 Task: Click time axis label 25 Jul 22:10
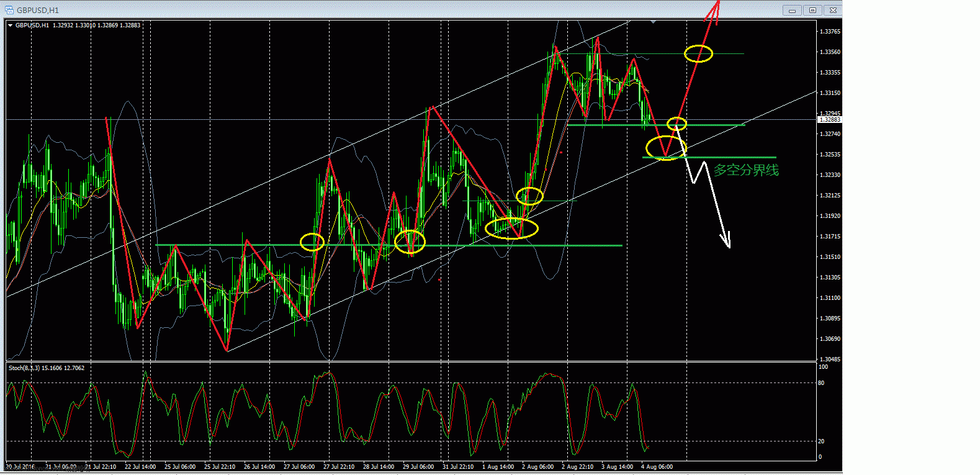[x=220, y=466]
